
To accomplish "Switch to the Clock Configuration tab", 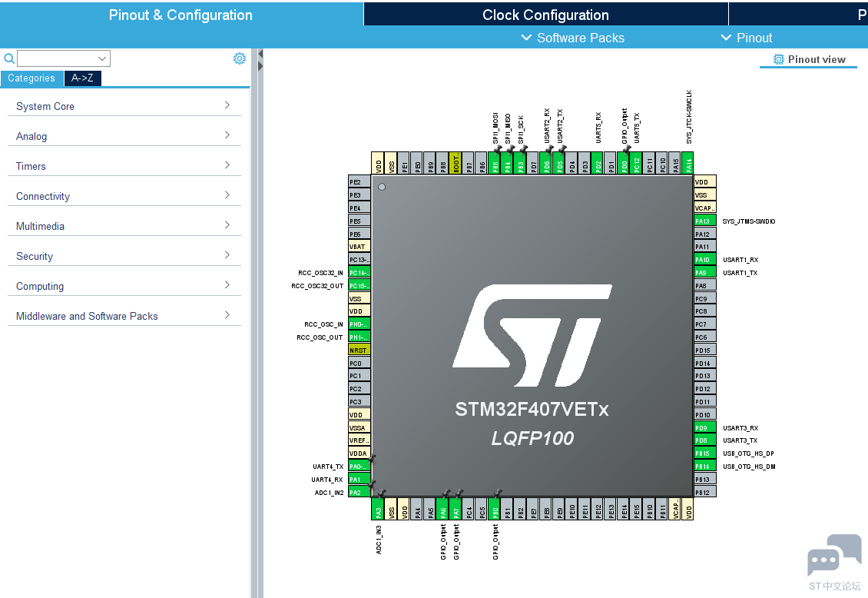I will coord(546,15).
